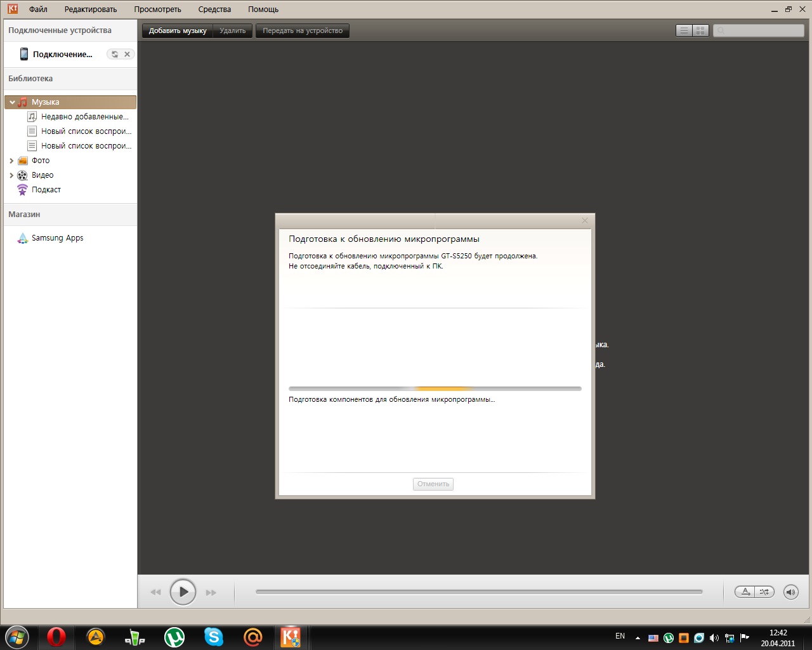Viewport: 812px width, 650px height.
Task: Expand the Фото tree node
Action: coord(11,161)
